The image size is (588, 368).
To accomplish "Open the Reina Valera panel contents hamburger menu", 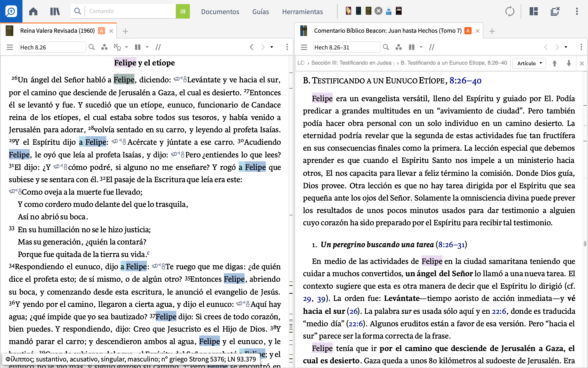I will (x=10, y=47).
